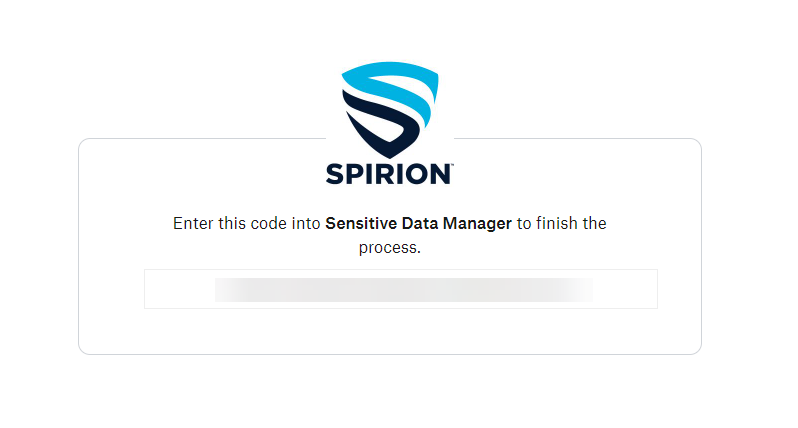The image size is (798, 428).
Task: Click the SPIRION wordmark text
Action: pyautogui.click(x=388, y=174)
